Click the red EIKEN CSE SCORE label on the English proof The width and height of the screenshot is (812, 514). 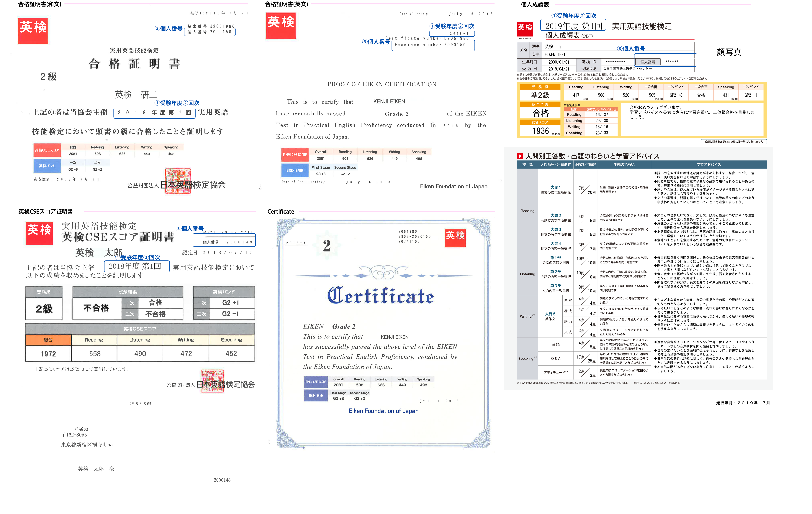point(295,155)
